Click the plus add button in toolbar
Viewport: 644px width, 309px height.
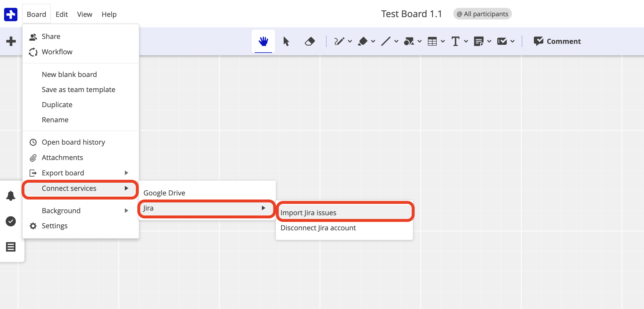click(11, 41)
